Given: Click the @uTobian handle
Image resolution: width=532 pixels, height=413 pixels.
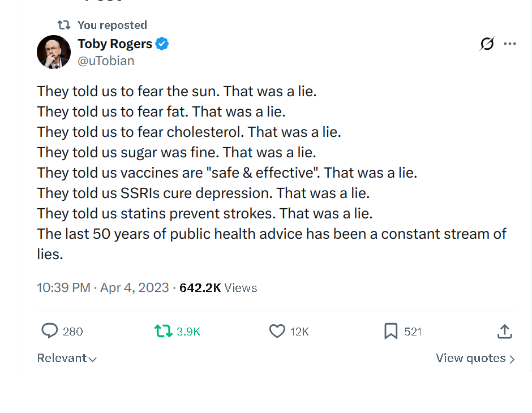Looking at the screenshot, I should point(106,61).
